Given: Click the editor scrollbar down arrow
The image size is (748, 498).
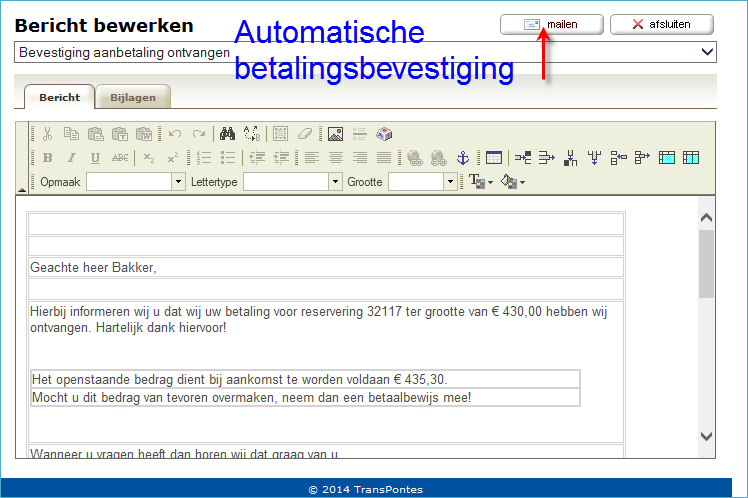Looking at the screenshot, I should pyautogui.click(x=706, y=435).
